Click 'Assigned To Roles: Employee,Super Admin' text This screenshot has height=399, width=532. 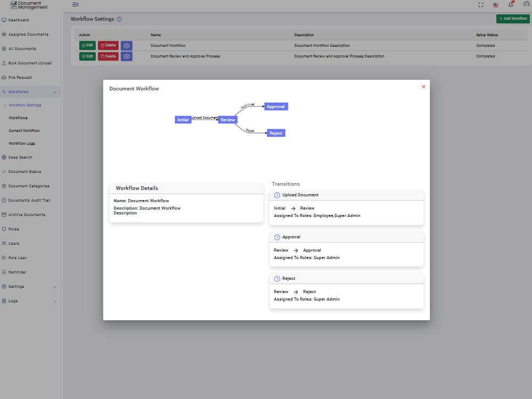pyautogui.click(x=317, y=216)
